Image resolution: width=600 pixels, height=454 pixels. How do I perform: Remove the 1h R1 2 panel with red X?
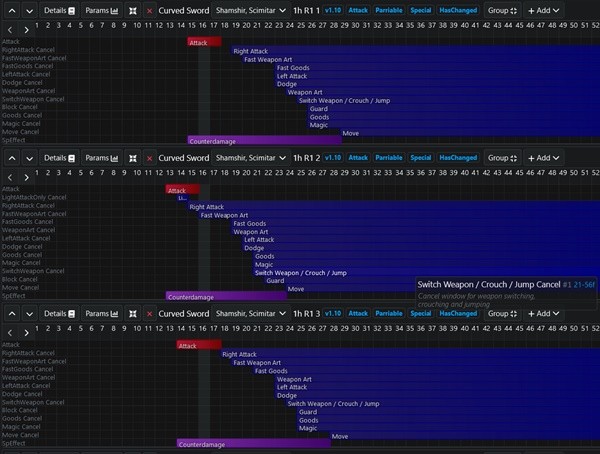pos(149,158)
